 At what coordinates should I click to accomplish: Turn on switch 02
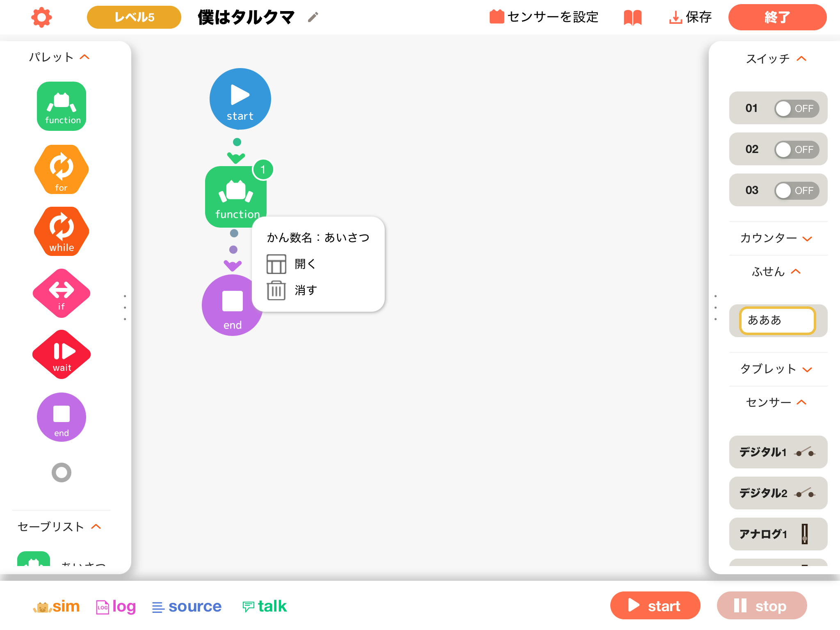tap(796, 150)
